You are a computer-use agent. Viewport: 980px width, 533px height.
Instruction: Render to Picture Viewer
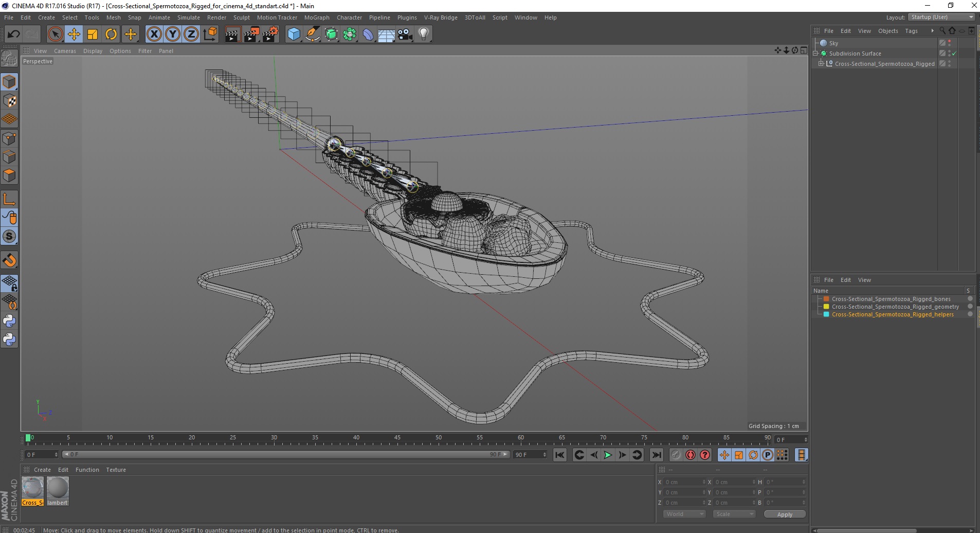click(x=251, y=34)
